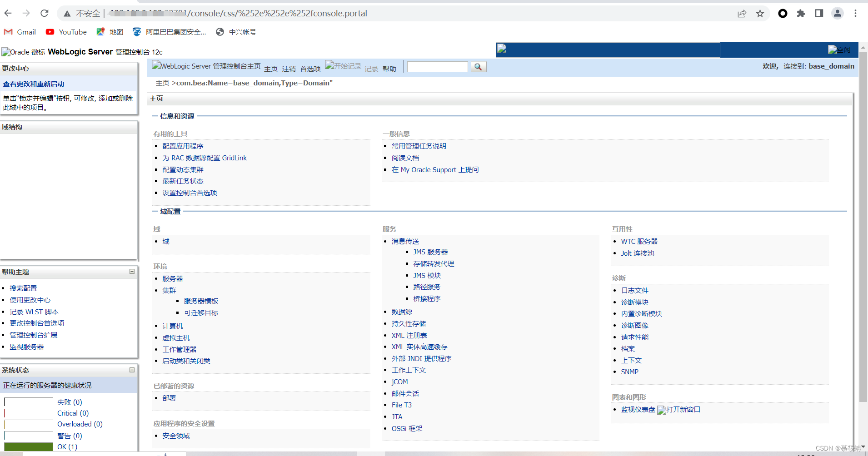Collapse the 帮助主题 panel
Screen dimensions: 868x456
click(132, 272)
